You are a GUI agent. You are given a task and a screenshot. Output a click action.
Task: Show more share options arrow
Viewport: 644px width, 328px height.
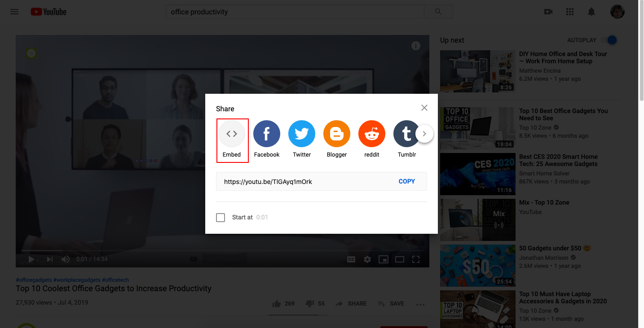pos(424,134)
